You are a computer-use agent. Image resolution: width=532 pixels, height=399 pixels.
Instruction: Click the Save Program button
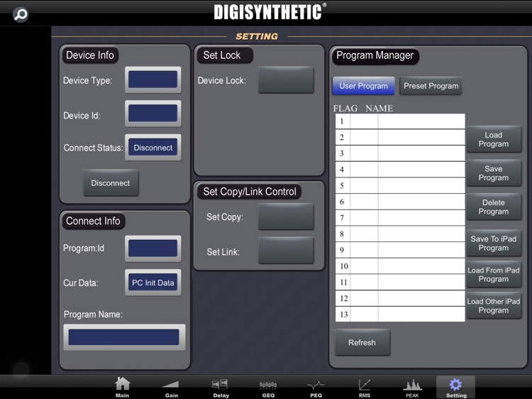point(494,173)
